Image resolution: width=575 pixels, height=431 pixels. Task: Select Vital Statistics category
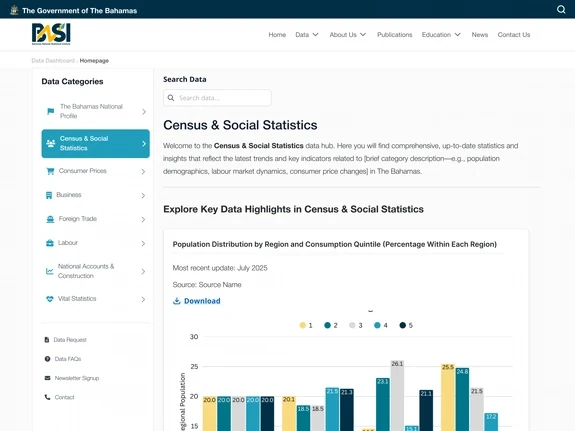(95, 299)
